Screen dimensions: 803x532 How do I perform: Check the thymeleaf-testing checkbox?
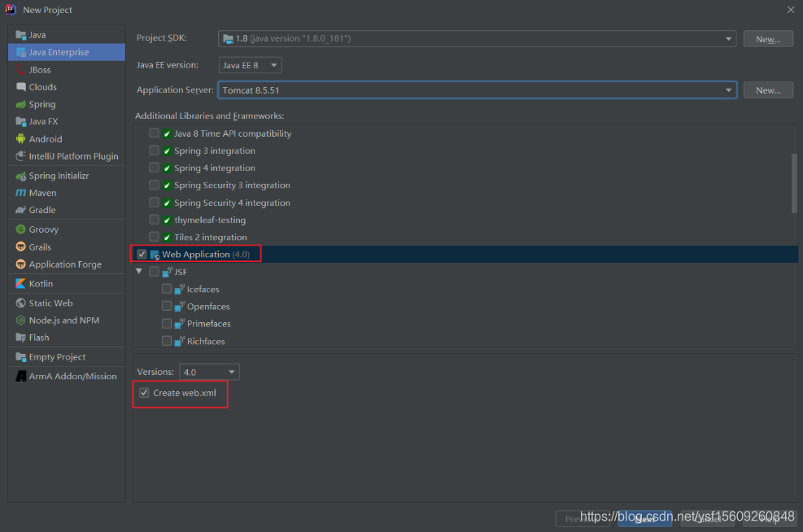click(154, 220)
